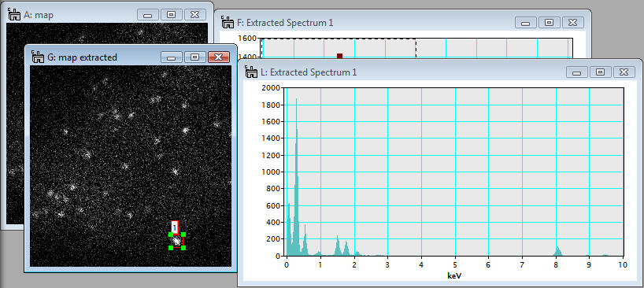Screen dimensions: 644x288
Task: Click the F: Extracted Spectrum 1 window icon
Action: click(x=228, y=22)
